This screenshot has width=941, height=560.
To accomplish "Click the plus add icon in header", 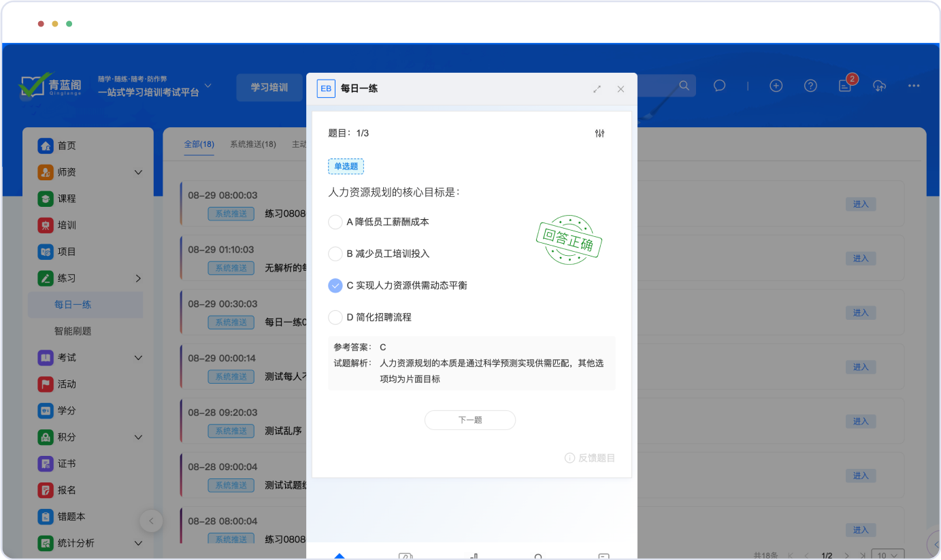I will (x=776, y=86).
